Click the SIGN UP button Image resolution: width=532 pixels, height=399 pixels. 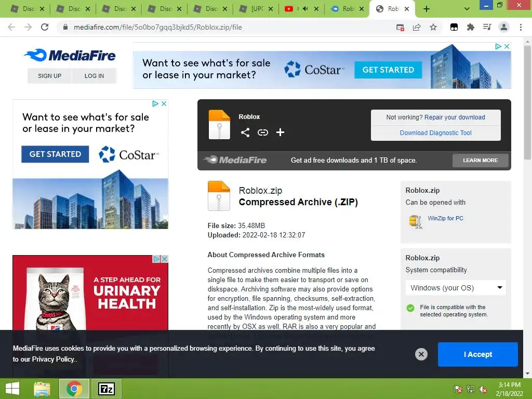click(49, 76)
